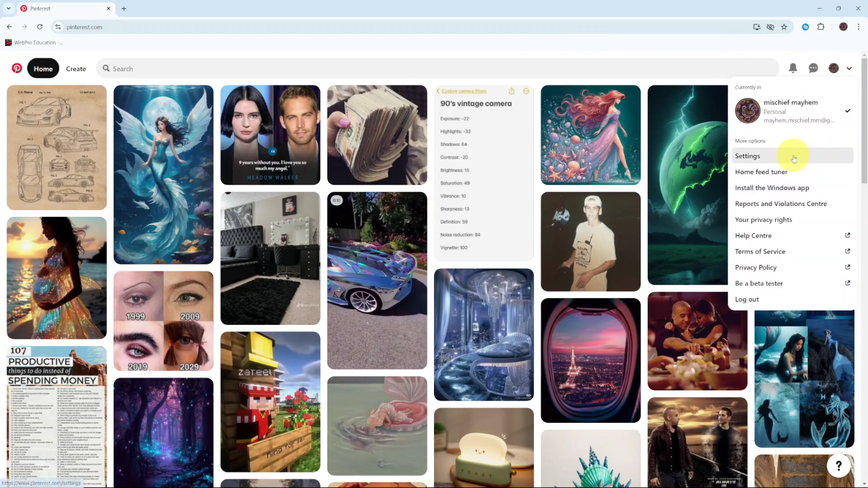Open the toast night lamp pin
The image size is (868, 488).
click(x=484, y=448)
